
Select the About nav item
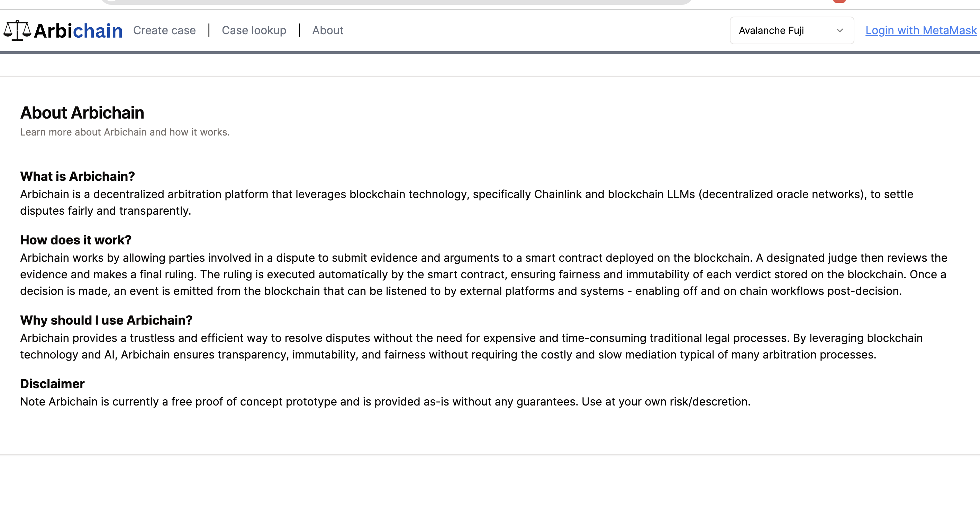pyautogui.click(x=328, y=30)
